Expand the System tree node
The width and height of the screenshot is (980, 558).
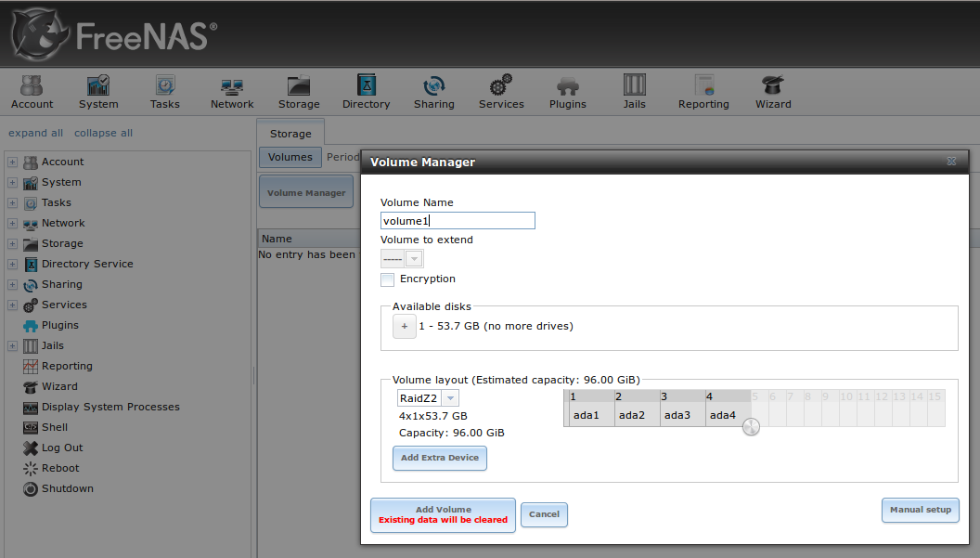pos(12,183)
